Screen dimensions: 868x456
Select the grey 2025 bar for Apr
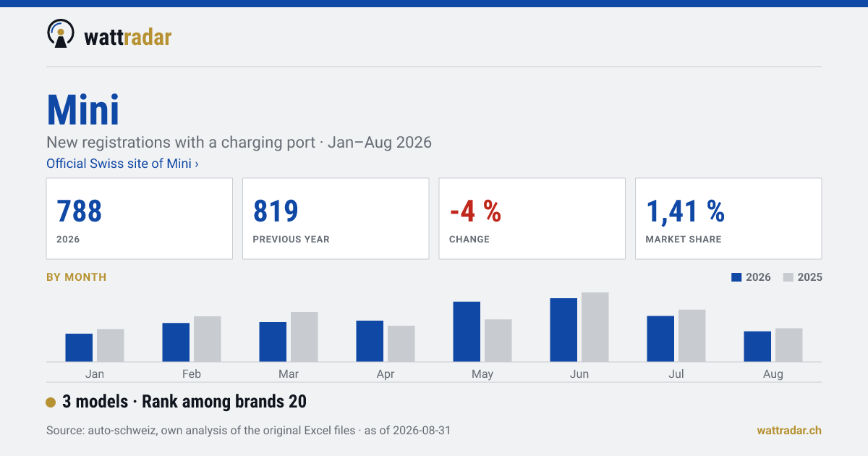pos(401,344)
